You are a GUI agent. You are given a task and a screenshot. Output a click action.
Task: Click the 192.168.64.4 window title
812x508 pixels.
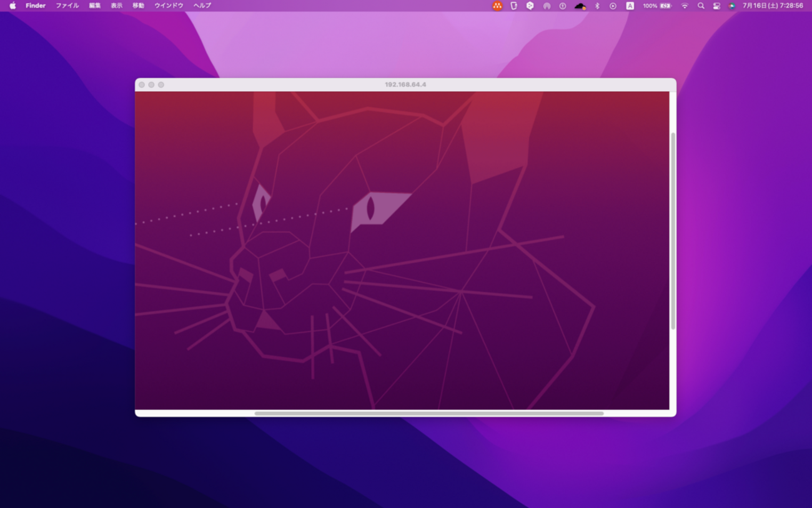tap(405, 84)
